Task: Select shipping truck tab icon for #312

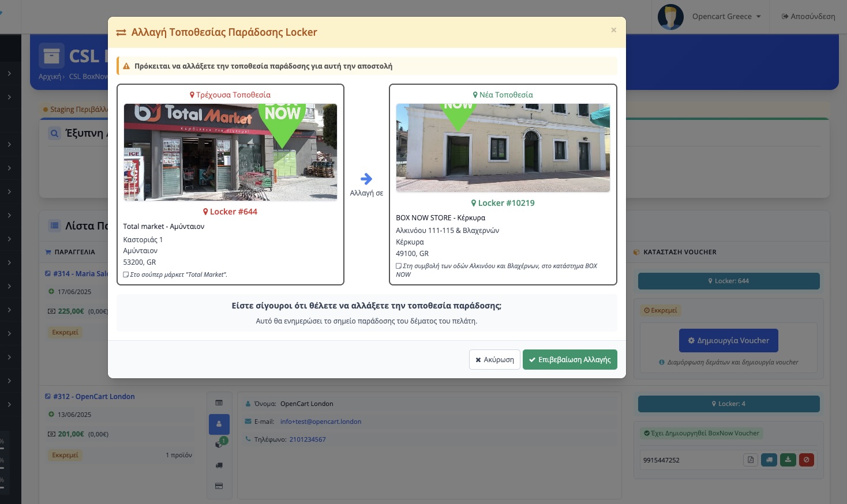Action: 219,465
